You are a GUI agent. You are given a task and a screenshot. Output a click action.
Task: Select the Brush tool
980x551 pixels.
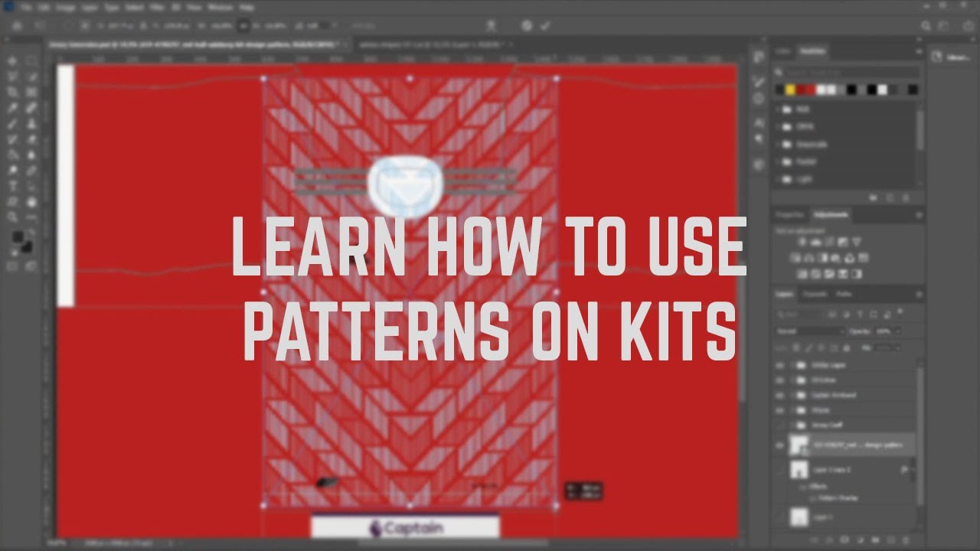(x=13, y=123)
